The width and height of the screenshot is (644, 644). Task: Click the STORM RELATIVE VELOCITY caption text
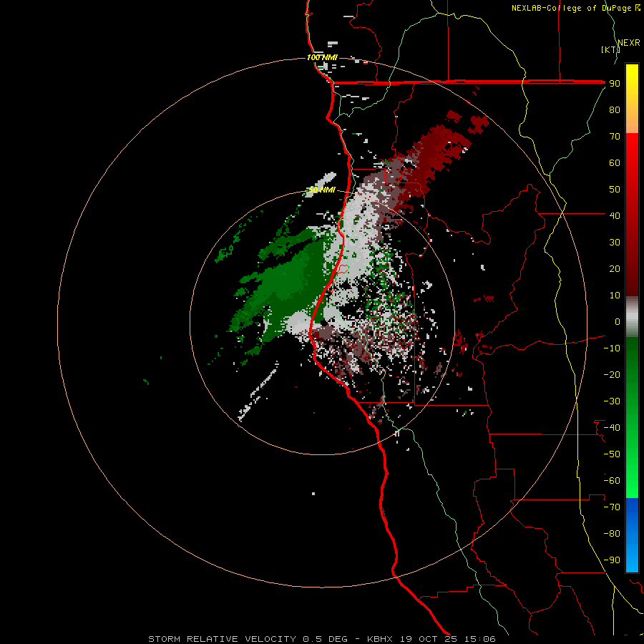222,639
